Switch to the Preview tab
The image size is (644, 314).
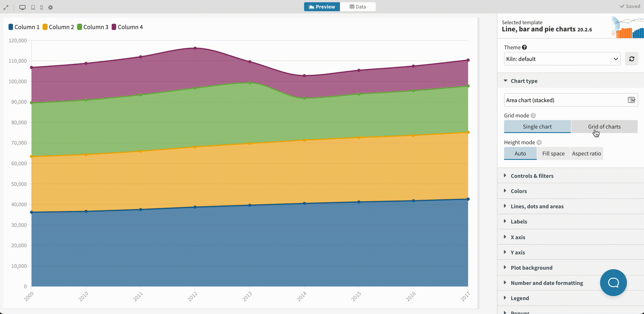pyautogui.click(x=322, y=7)
